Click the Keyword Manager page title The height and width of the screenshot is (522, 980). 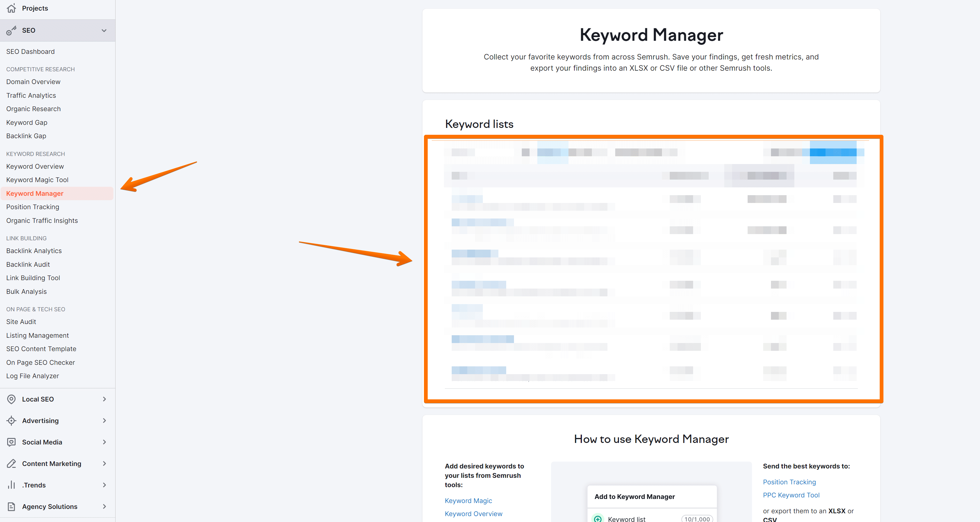(651, 35)
